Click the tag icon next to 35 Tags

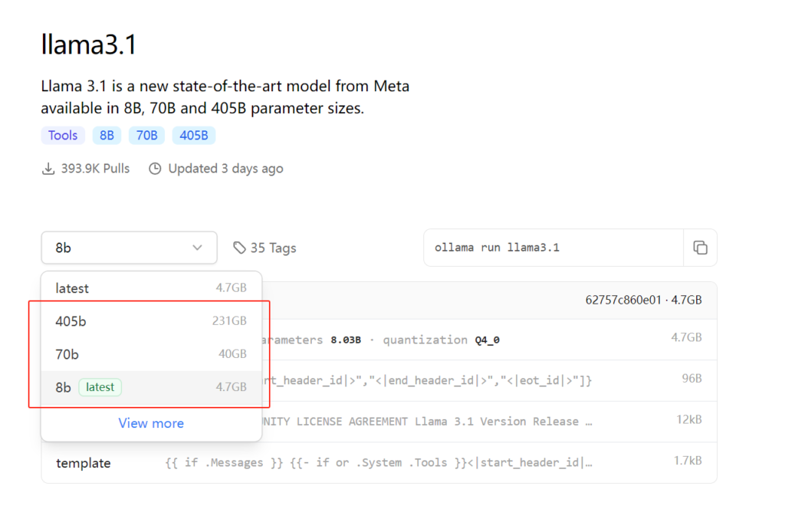coord(239,248)
